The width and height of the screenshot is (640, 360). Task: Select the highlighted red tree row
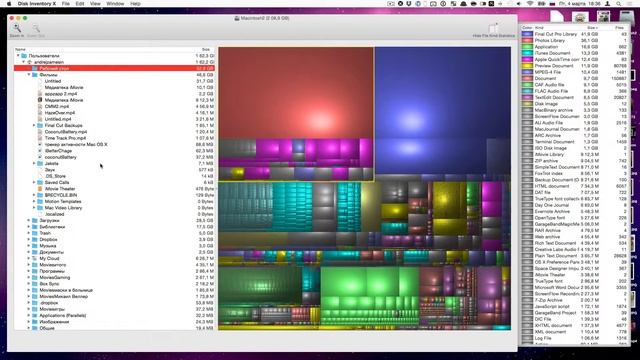tap(114, 69)
